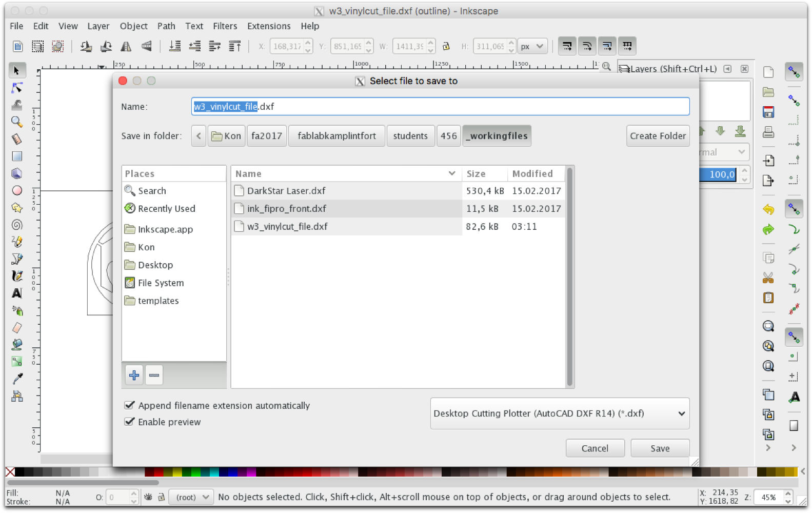Pick the Gradient tool
Screen dimensions: 812x513
pos(17,362)
